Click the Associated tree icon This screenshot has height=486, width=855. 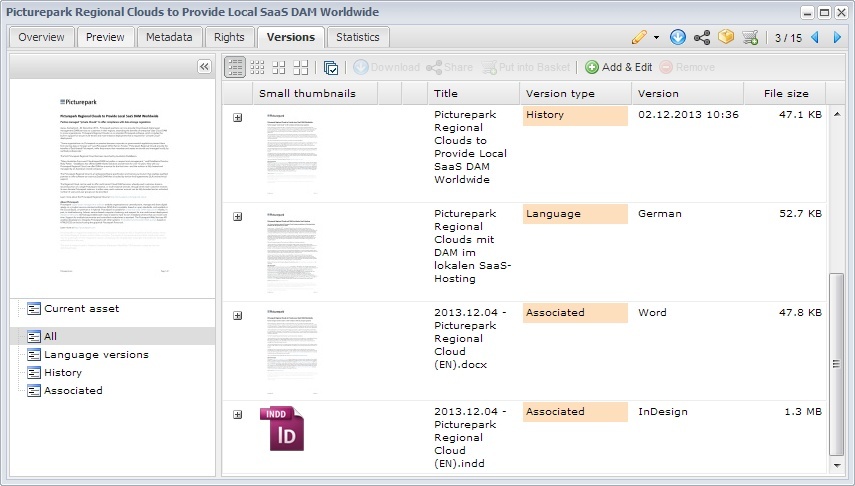coord(34,391)
